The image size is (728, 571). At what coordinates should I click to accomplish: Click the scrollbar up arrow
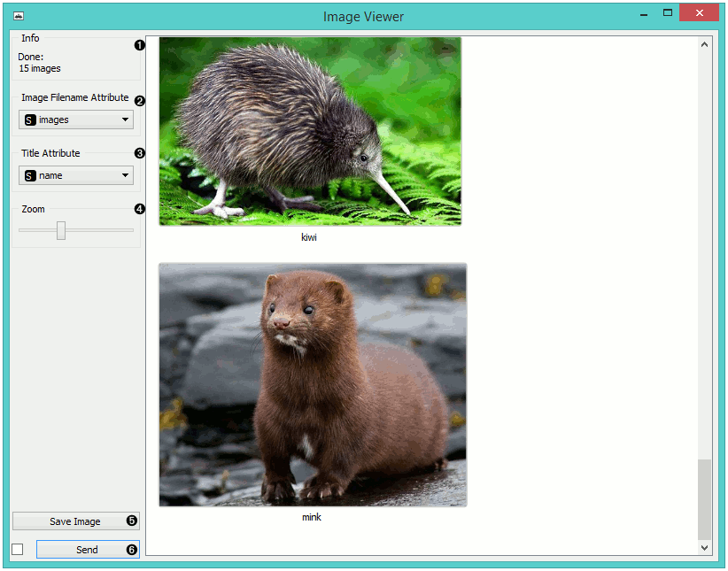(x=705, y=44)
